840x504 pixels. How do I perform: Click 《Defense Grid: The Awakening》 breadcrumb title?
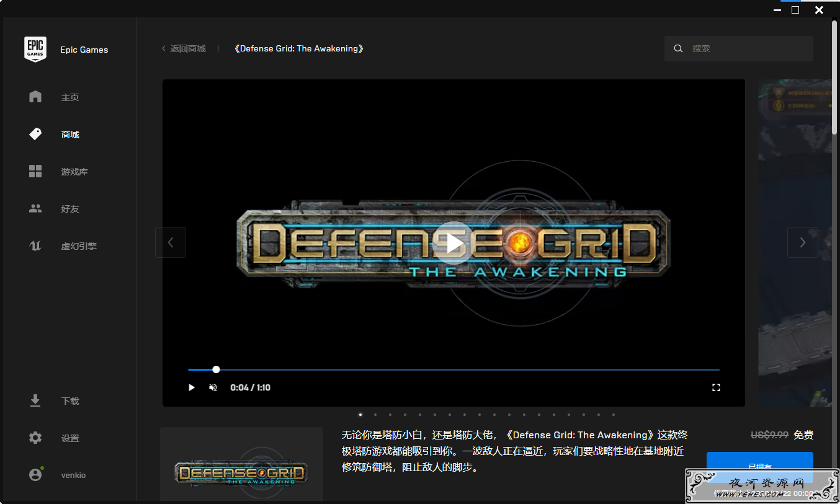click(298, 48)
